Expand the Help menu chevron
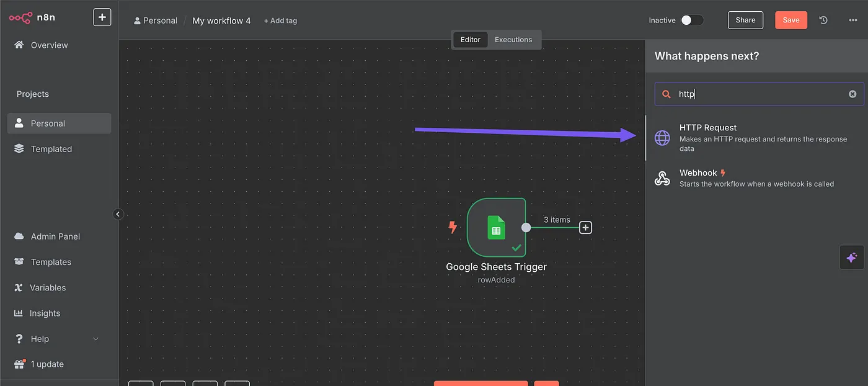The image size is (868, 386). pos(95,339)
